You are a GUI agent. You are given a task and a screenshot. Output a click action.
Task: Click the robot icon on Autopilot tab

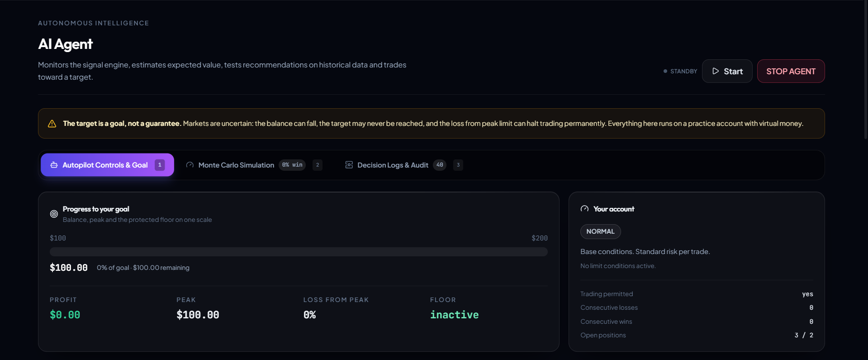[x=54, y=165]
